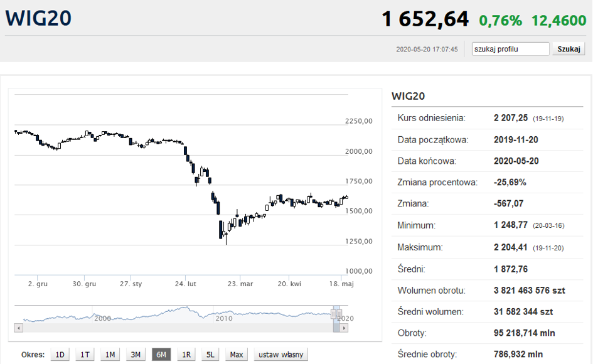Click the 12,4600 point change value
593x364 pixels.
point(558,21)
